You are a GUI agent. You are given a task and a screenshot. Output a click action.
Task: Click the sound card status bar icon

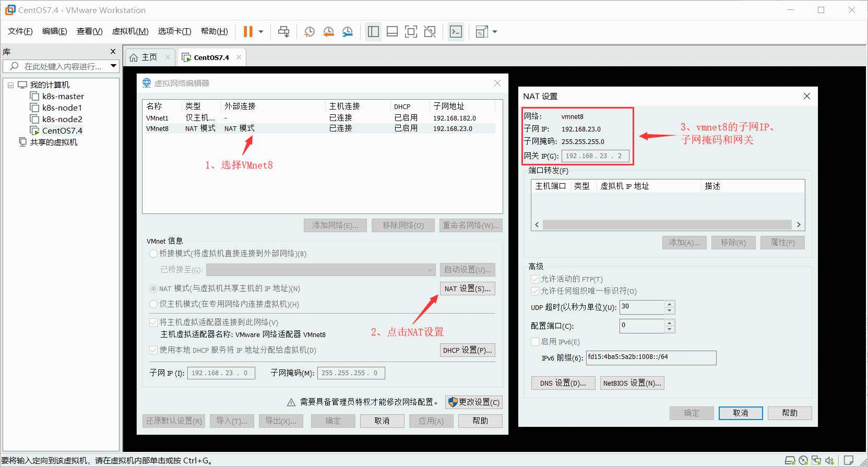(830, 460)
